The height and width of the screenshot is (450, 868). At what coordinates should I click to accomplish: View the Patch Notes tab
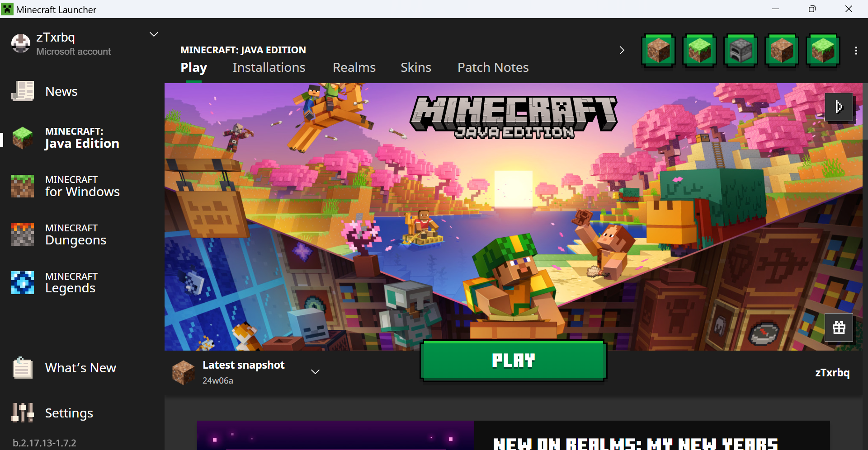[493, 68]
